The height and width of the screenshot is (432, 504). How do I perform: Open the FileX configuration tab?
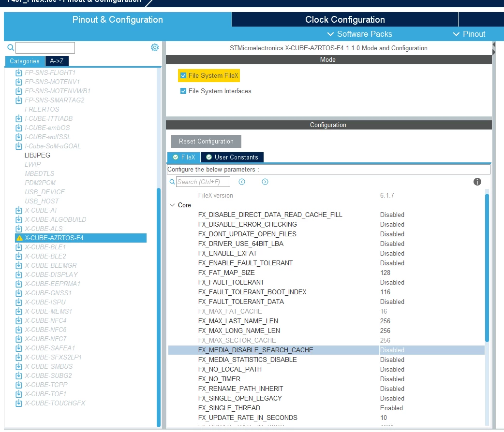click(184, 158)
